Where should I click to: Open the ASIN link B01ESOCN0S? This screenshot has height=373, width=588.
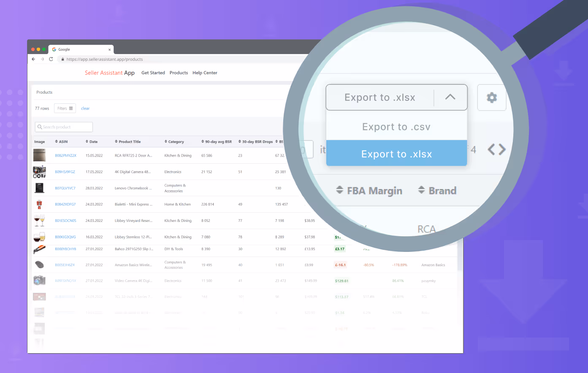tap(65, 221)
